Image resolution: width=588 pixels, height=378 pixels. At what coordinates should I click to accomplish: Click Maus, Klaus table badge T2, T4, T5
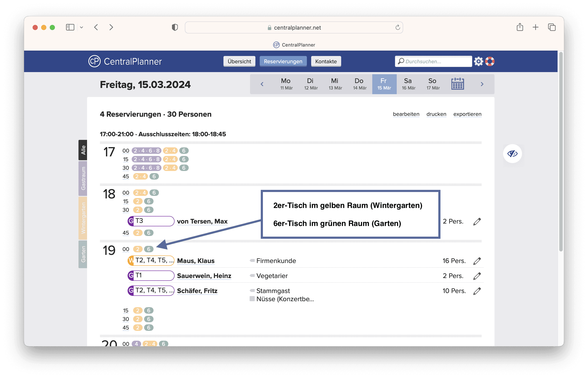point(151,260)
